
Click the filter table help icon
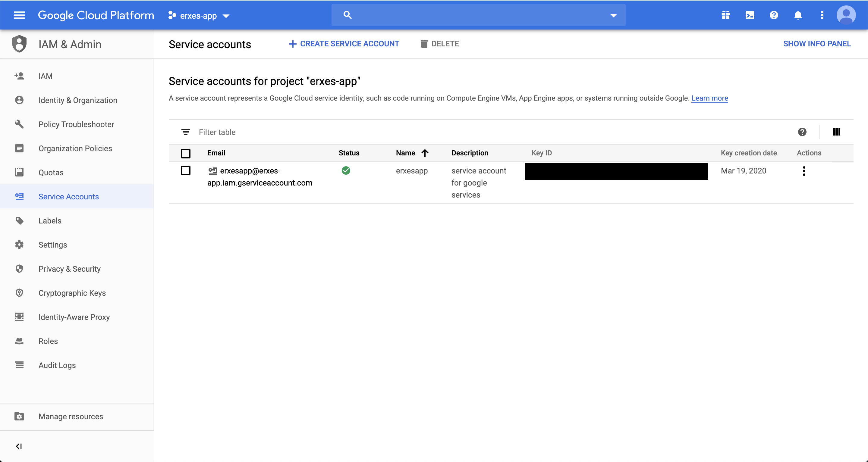pos(802,132)
